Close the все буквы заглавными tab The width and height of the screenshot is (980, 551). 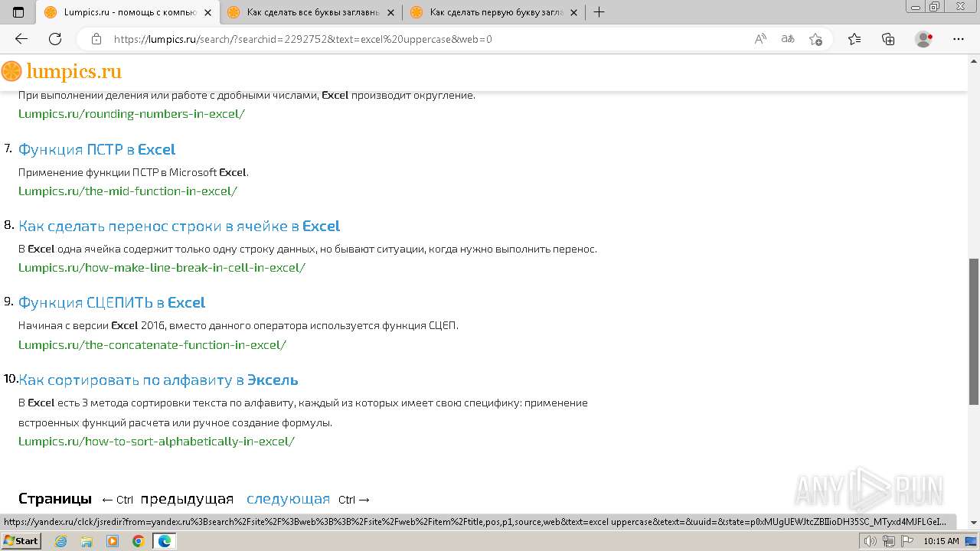click(390, 12)
